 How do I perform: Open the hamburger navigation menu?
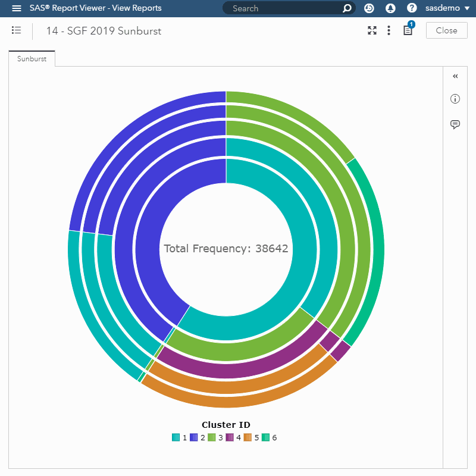[x=17, y=8]
